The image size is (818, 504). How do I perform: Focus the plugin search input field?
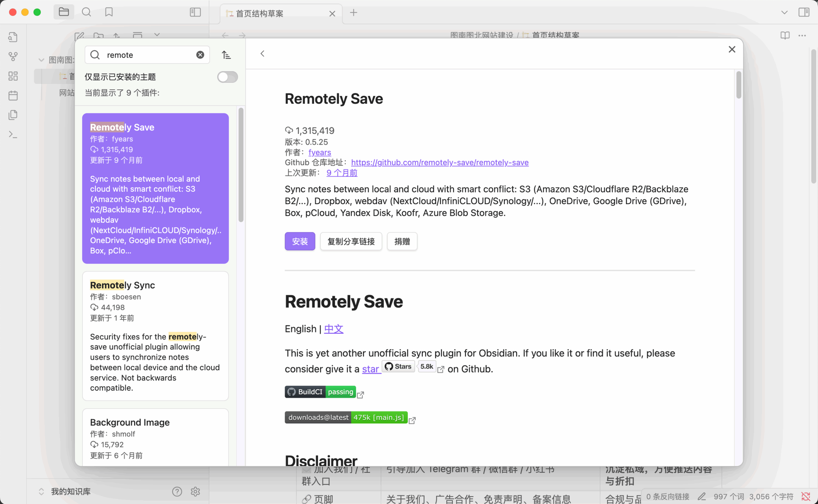click(x=147, y=55)
